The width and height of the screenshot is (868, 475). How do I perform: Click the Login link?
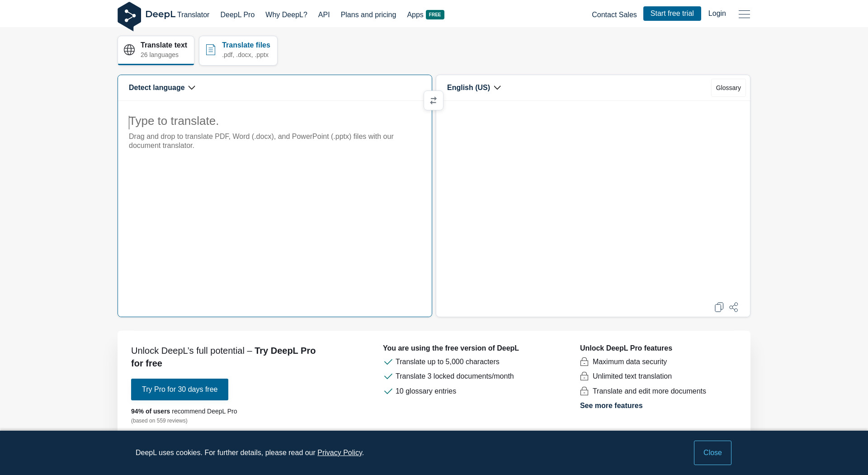tap(717, 14)
